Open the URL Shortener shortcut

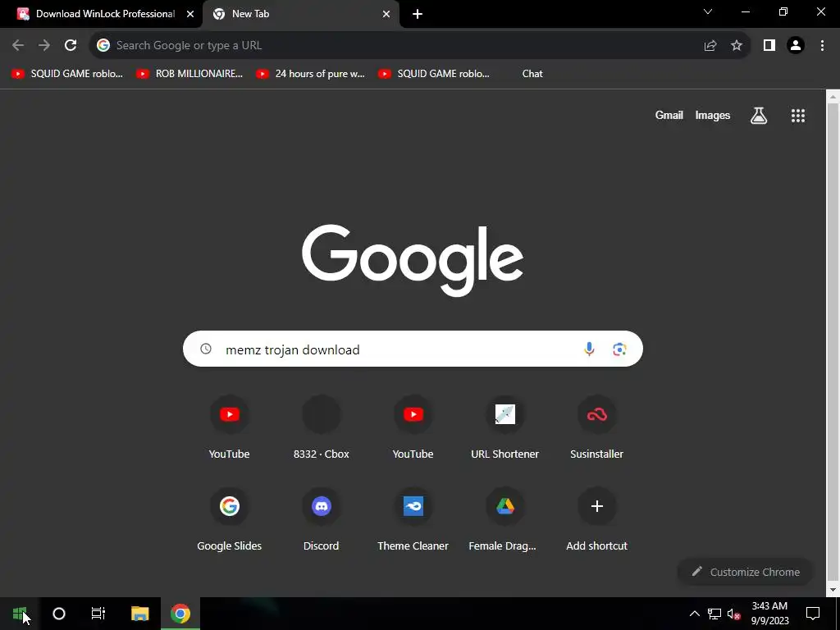pyautogui.click(x=504, y=428)
